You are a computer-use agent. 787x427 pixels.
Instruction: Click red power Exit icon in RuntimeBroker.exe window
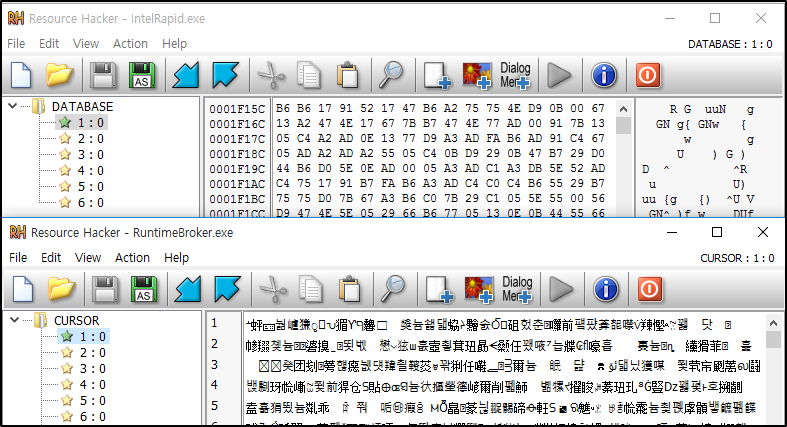click(649, 290)
